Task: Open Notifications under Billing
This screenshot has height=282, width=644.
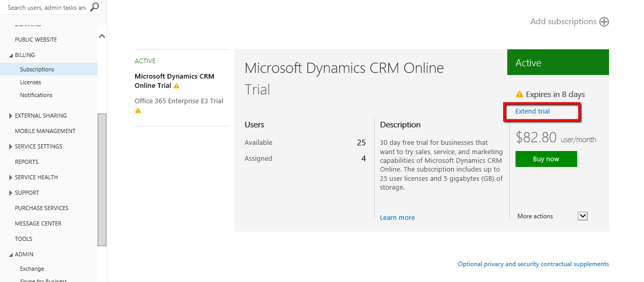Action: coord(36,95)
